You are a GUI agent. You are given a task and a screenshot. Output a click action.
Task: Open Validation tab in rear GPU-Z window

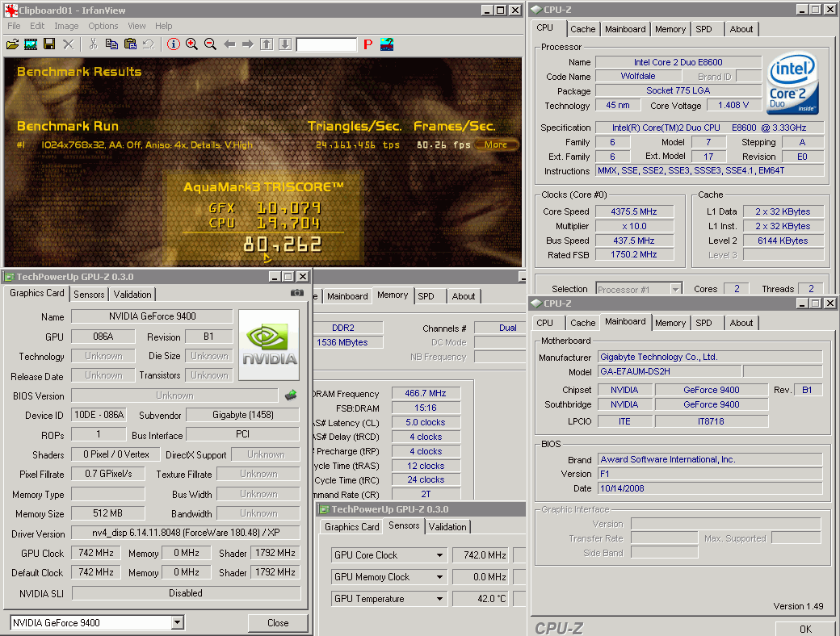pyautogui.click(x=447, y=527)
